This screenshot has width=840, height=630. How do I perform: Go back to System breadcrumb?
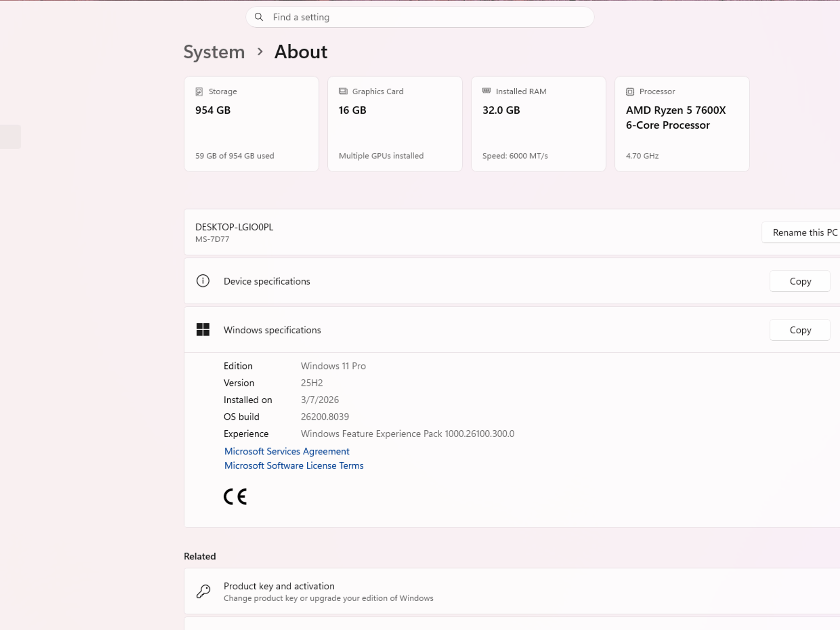214,52
